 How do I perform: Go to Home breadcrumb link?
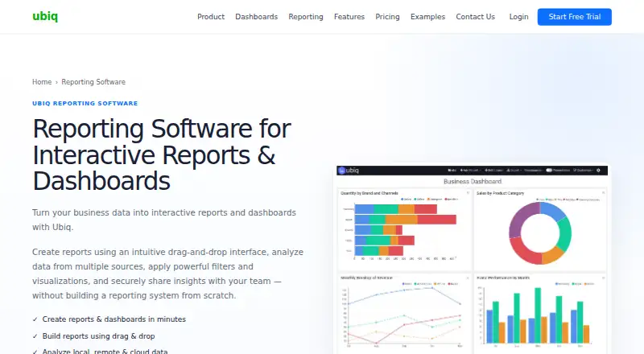coord(42,82)
